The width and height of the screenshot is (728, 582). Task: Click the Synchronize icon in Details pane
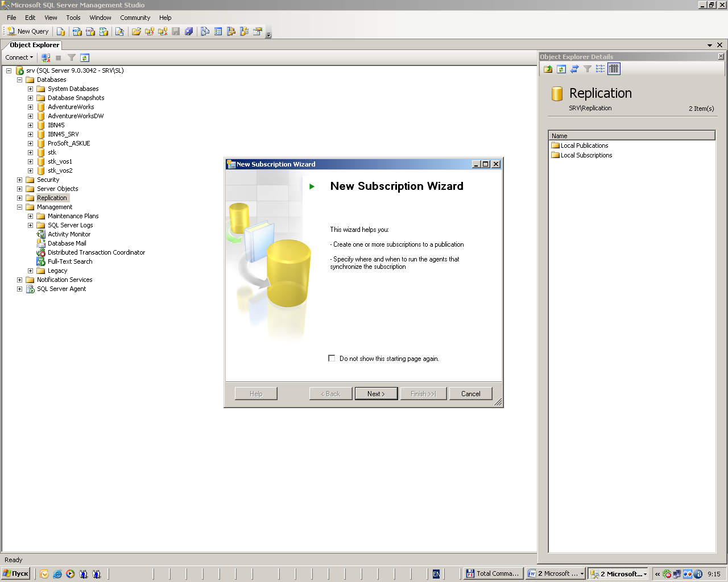point(574,69)
